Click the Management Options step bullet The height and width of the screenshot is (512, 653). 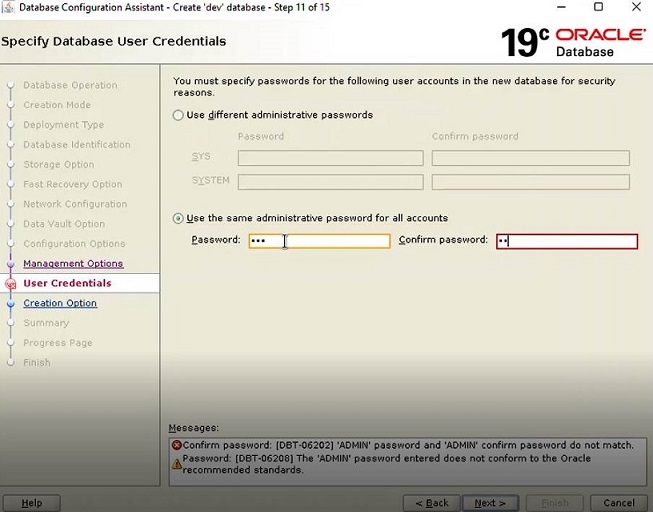click(x=10, y=264)
